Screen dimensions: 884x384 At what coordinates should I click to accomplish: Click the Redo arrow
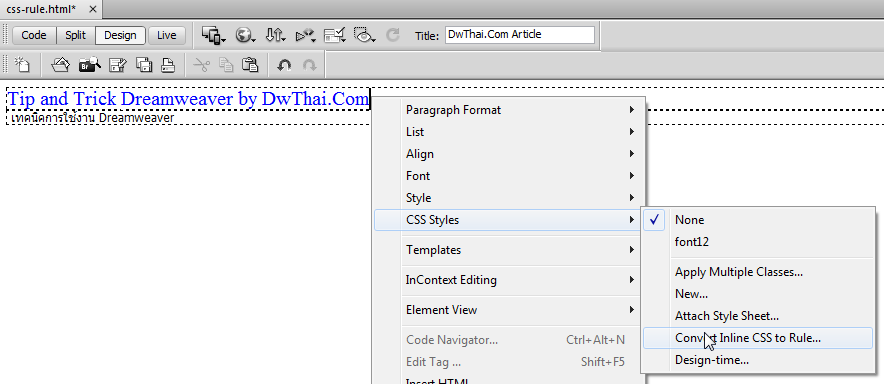pos(310,65)
